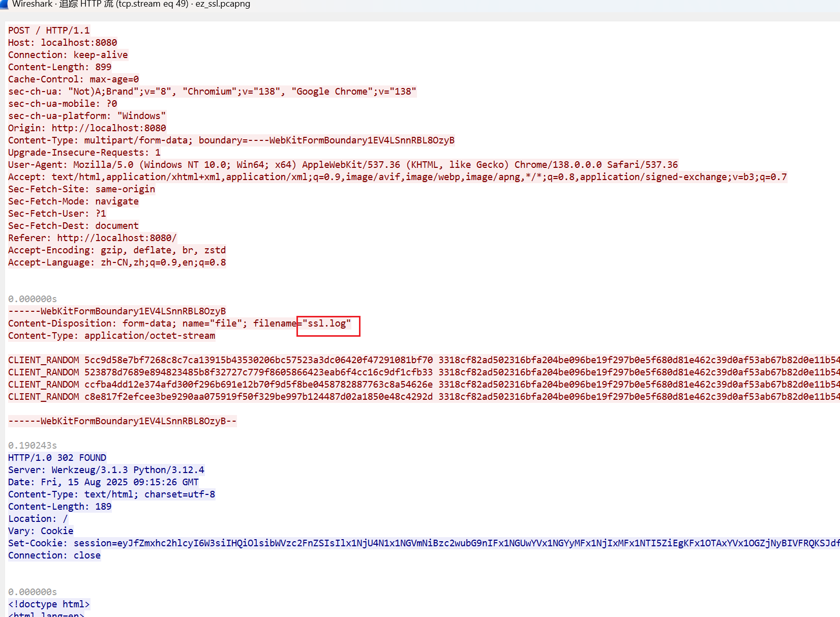The width and height of the screenshot is (840, 617).
Task: Click the <!doctype html> line
Action: pyautogui.click(x=49, y=604)
